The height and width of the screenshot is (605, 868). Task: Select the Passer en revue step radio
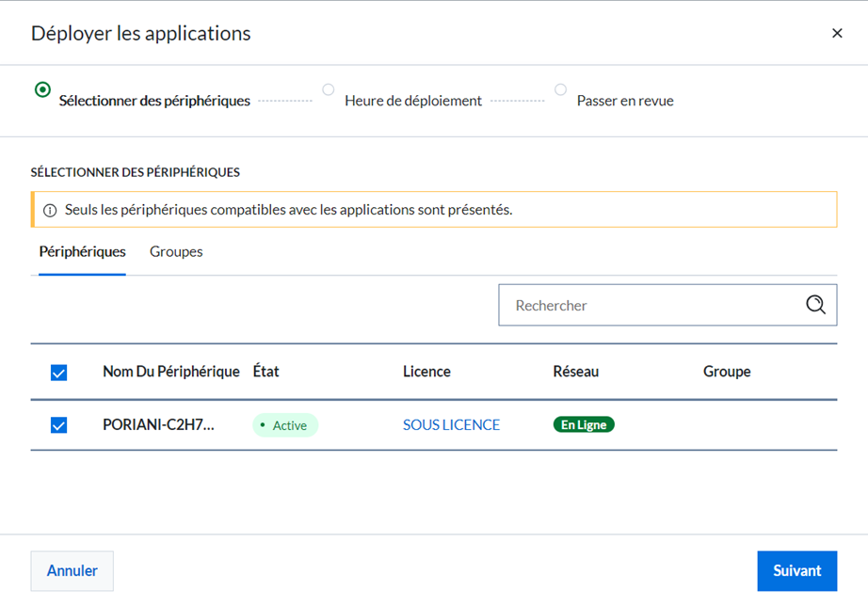(560, 89)
